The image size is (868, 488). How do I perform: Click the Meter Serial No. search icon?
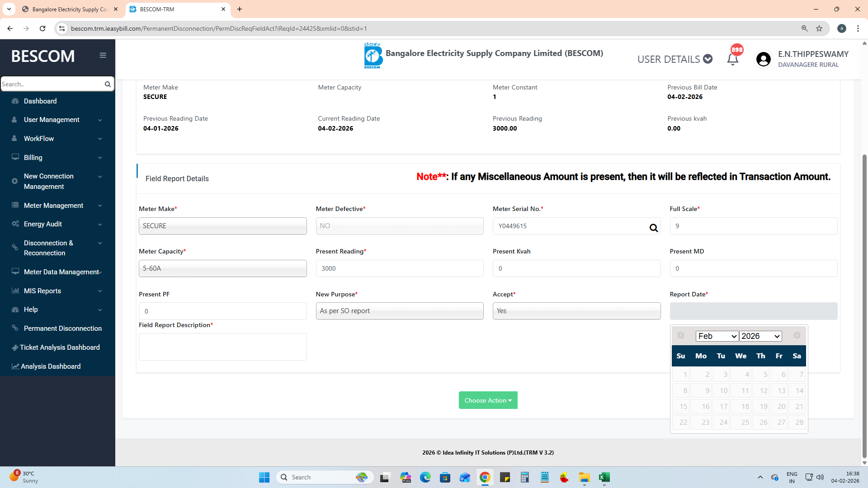click(x=653, y=228)
